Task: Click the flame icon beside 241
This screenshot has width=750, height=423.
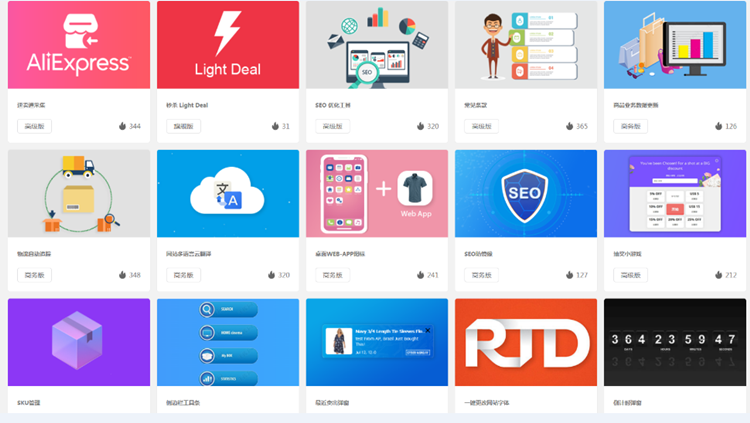Action: [x=420, y=275]
